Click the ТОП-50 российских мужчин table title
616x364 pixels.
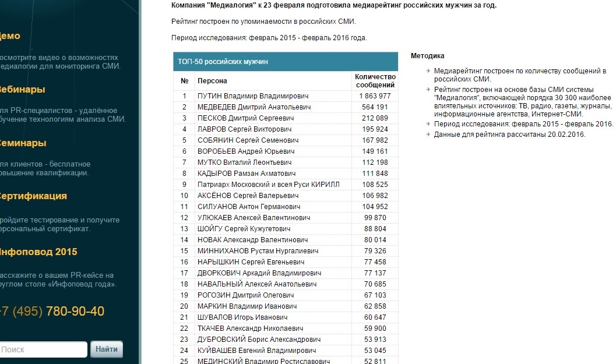tap(223, 62)
